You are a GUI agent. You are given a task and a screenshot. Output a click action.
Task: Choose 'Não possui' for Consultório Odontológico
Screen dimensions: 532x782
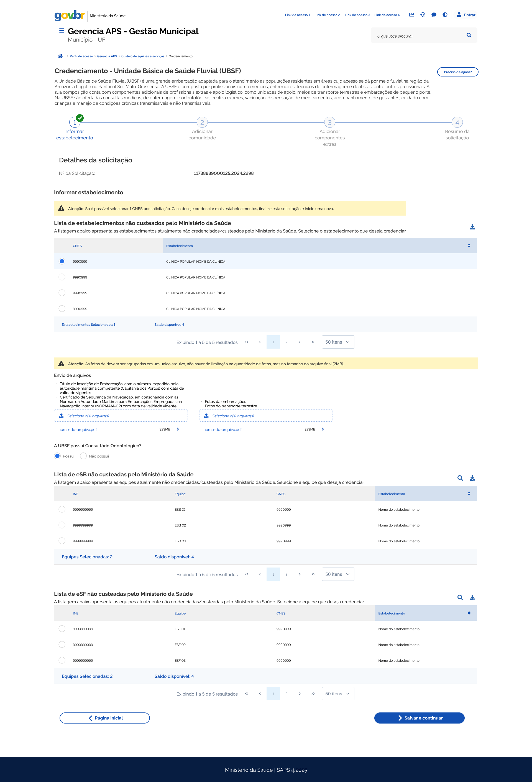[x=83, y=456]
